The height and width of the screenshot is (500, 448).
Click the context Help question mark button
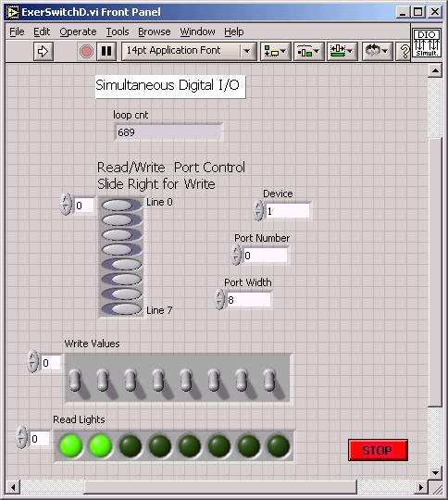click(404, 51)
